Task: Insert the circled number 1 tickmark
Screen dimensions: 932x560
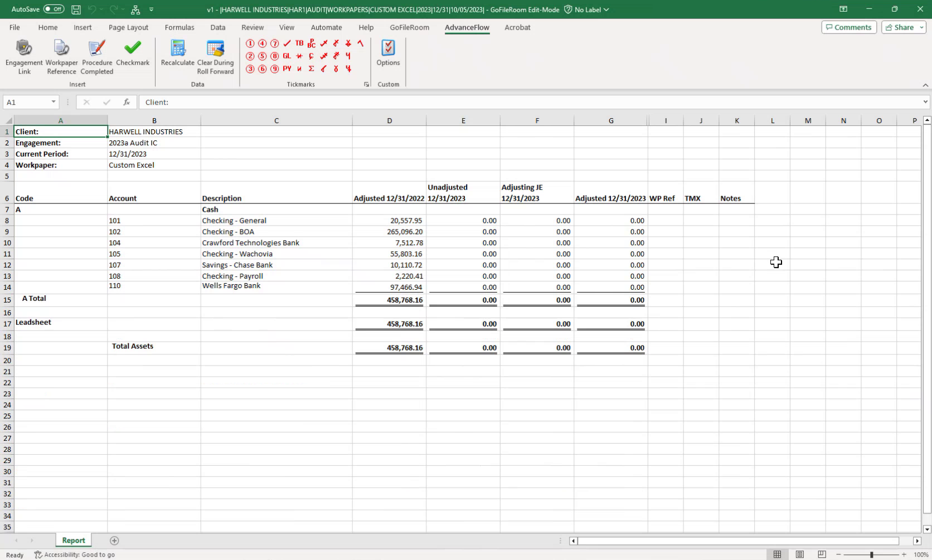Action: 250,43
